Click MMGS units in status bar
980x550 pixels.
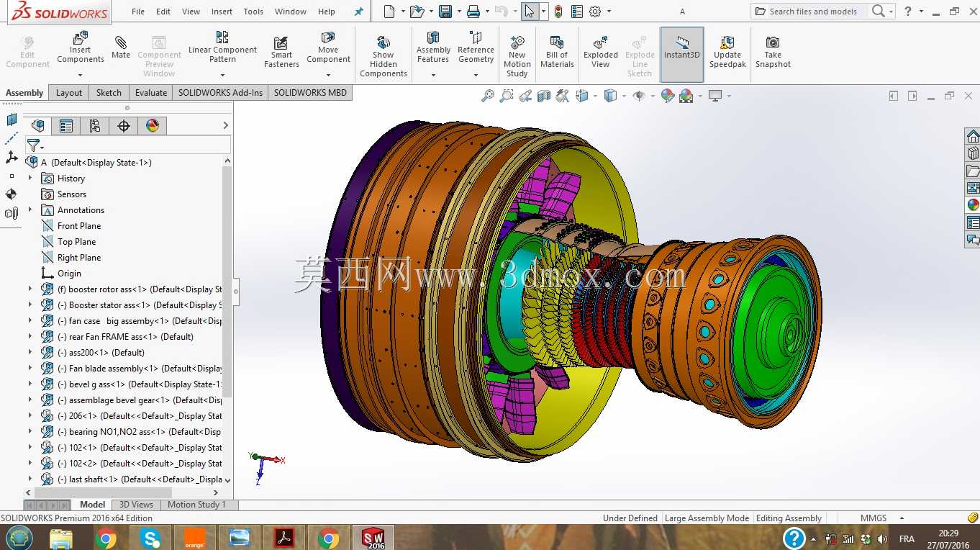874,518
